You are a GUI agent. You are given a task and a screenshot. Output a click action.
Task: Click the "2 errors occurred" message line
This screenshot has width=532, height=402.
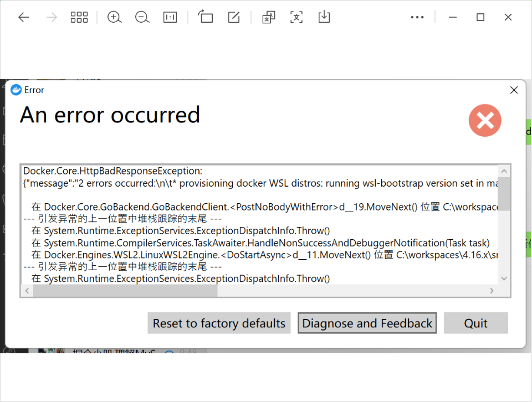click(x=260, y=183)
